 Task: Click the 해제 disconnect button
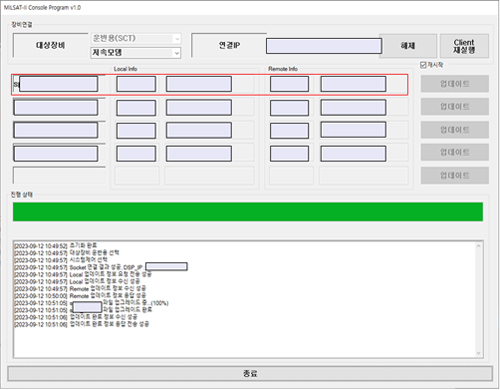click(408, 46)
